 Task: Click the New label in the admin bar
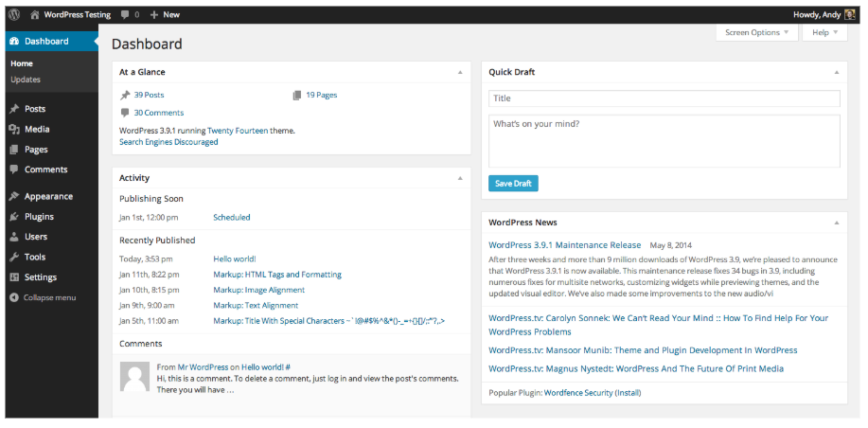click(171, 15)
